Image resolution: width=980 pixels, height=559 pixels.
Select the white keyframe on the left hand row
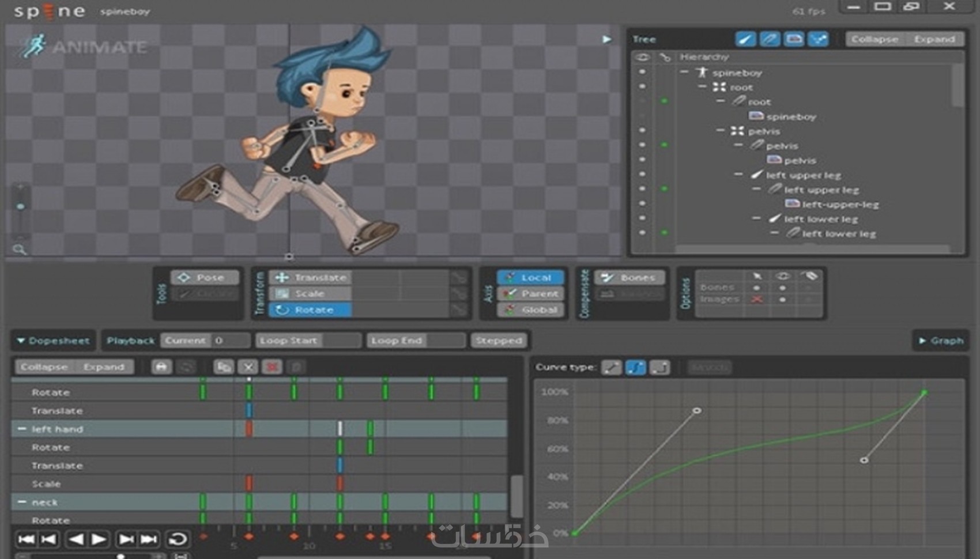point(340,428)
